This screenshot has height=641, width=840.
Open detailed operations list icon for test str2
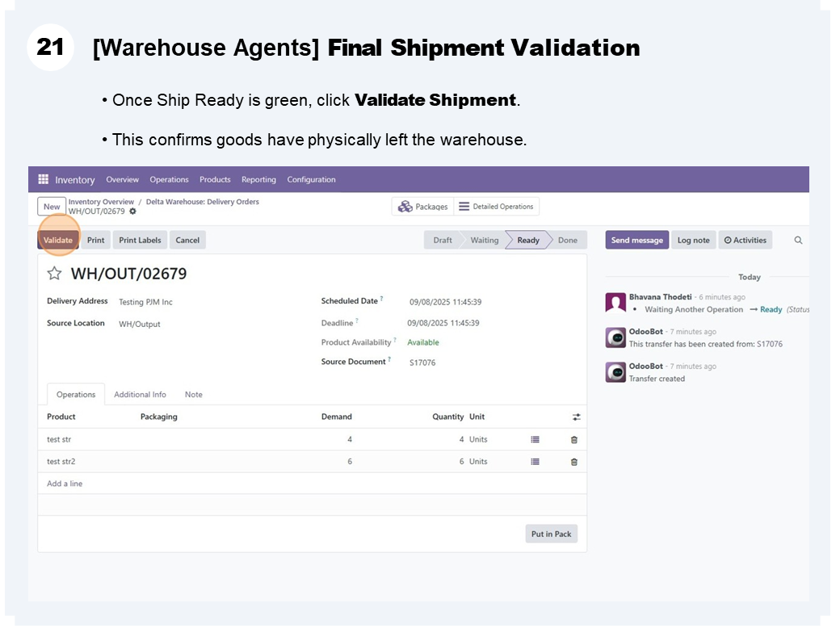[x=535, y=462]
